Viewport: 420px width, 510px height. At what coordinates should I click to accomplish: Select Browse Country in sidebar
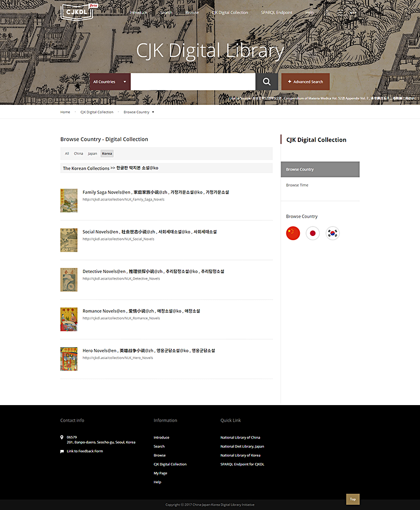[320, 170]
